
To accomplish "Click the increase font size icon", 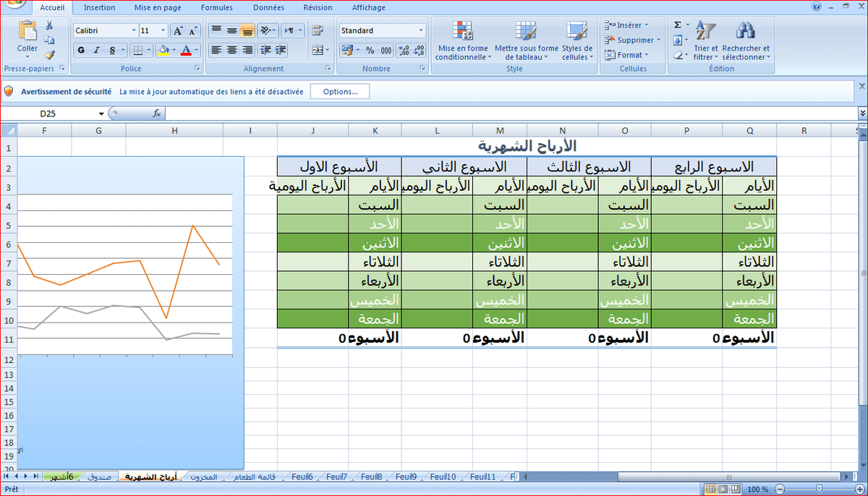I will pyautogui.click(x=177, y=31).
